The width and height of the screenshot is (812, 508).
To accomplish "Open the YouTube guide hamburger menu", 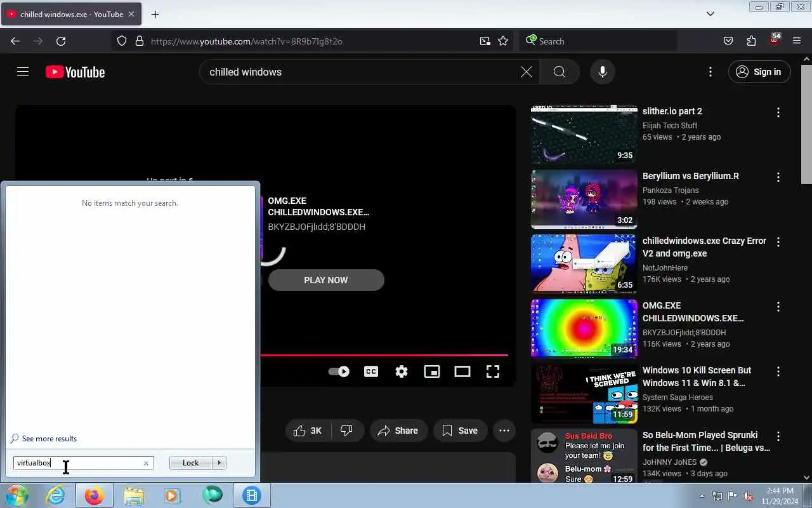I will point(23,72).
